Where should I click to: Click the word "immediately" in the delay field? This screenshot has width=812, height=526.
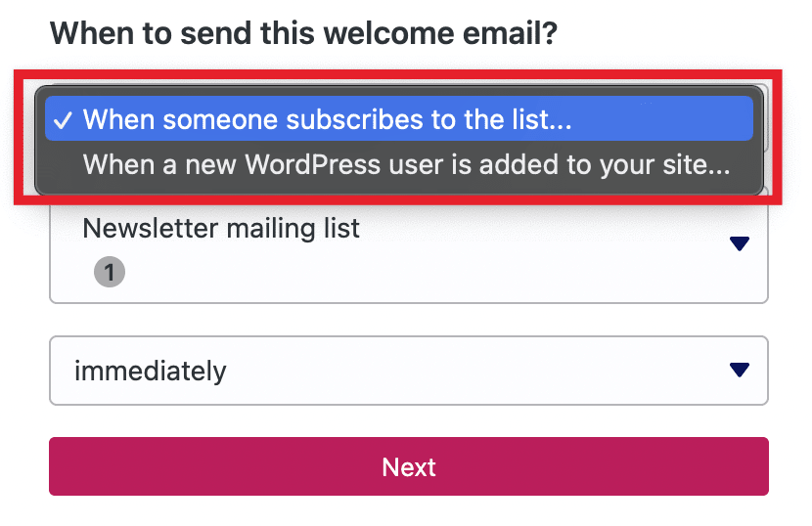click(x=151, y=372)
